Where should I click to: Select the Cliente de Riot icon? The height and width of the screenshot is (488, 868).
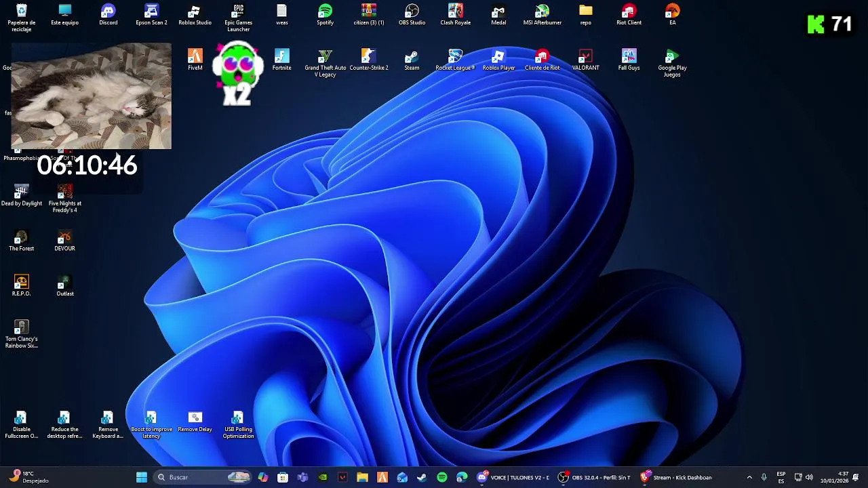click(542, 60)
